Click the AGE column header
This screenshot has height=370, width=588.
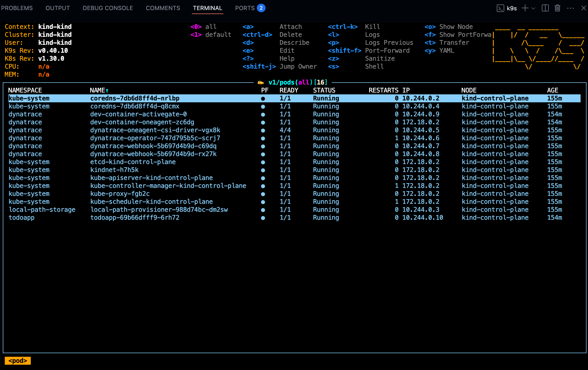click(x=552, y=90)
